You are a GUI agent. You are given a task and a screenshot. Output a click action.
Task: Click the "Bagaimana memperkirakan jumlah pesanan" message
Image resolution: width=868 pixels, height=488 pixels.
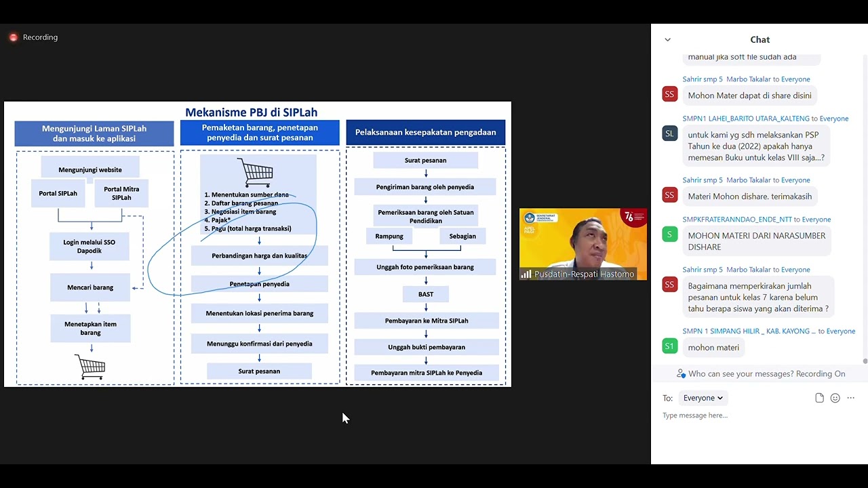tap(758, 297)
